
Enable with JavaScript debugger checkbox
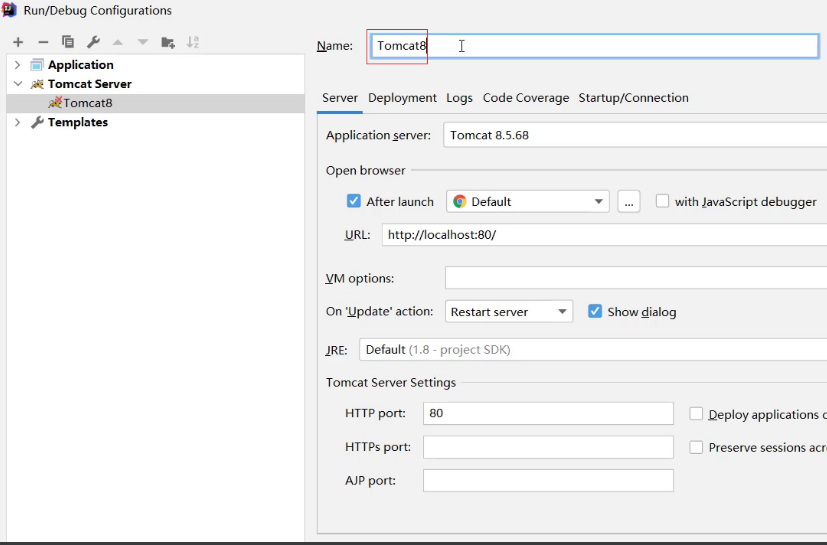click(x=662, y=201)
